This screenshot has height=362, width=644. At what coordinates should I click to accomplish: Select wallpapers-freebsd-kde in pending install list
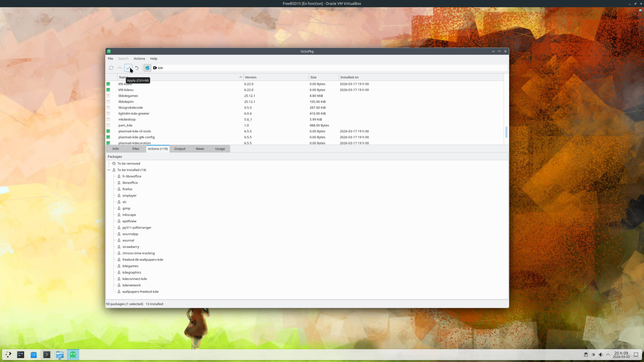140,292
